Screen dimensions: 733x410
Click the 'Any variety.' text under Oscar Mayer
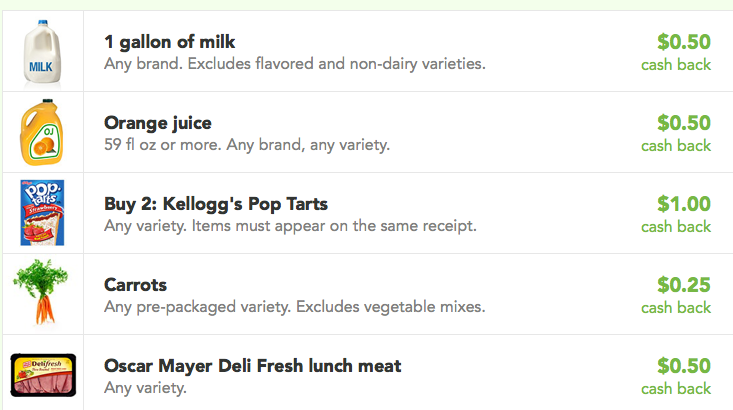[145, 388]
